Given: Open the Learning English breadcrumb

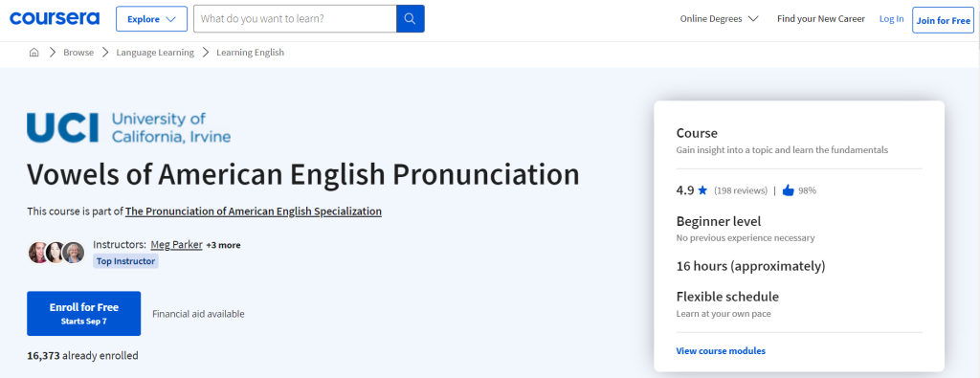Looking at the screenshot, I should click(250, 53).
